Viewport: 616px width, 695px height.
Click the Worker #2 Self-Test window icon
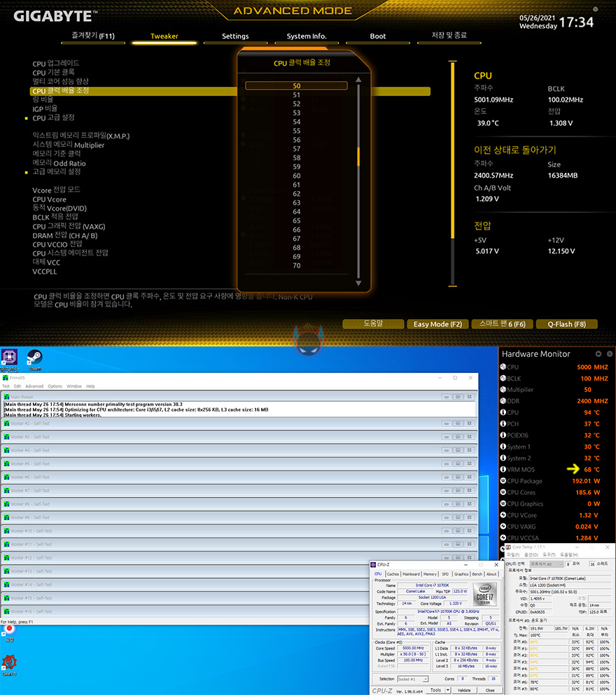[6, 423]
